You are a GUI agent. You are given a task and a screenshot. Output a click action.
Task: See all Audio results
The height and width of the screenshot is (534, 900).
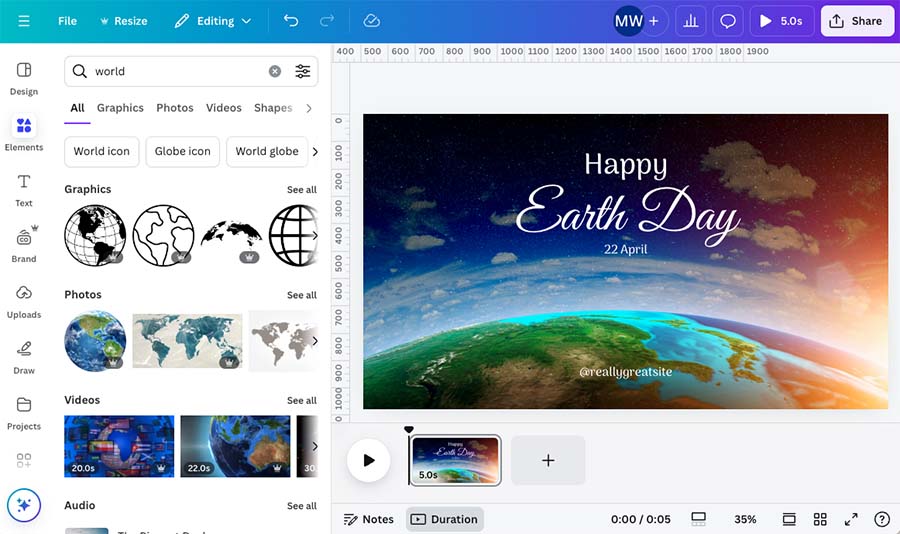pos(302,506)
